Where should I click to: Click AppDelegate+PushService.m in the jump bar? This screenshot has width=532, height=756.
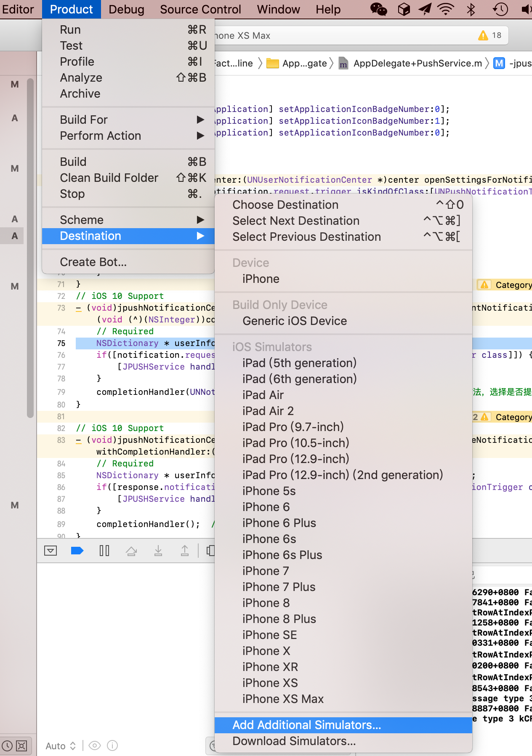click(418, 64)
